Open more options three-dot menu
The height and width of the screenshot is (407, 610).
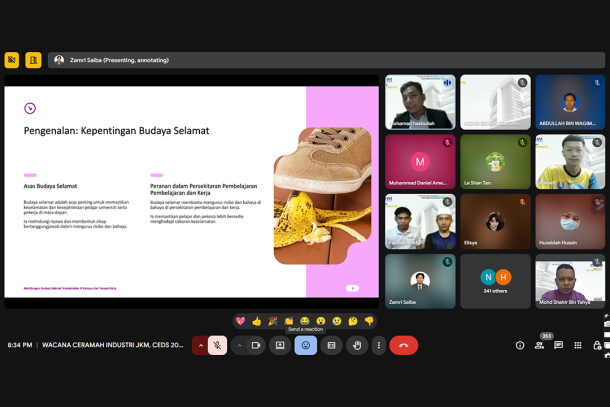coord(378,345)
